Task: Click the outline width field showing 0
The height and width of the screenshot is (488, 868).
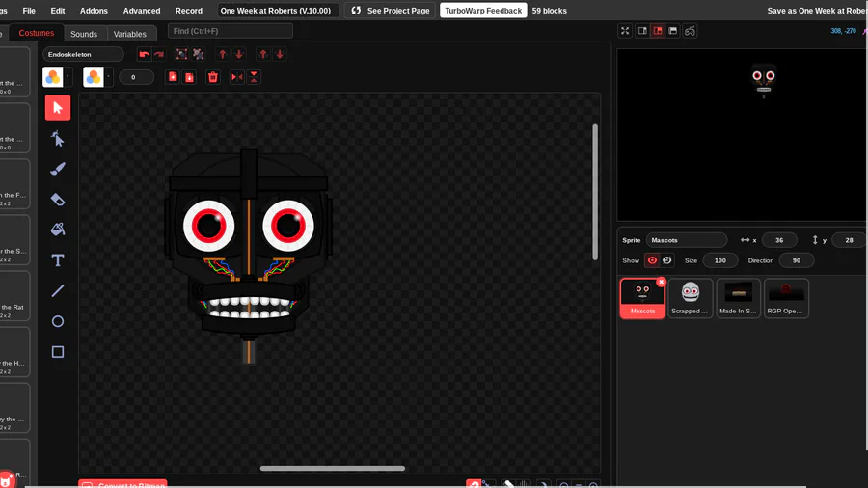Action: coord(136,77)
